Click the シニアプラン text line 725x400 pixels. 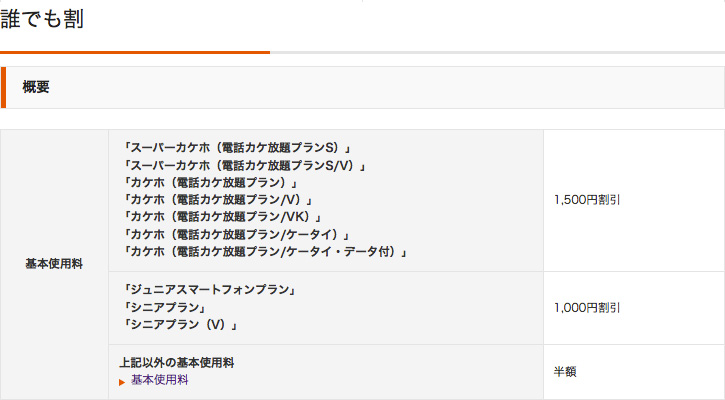click(x=162, y=307)
